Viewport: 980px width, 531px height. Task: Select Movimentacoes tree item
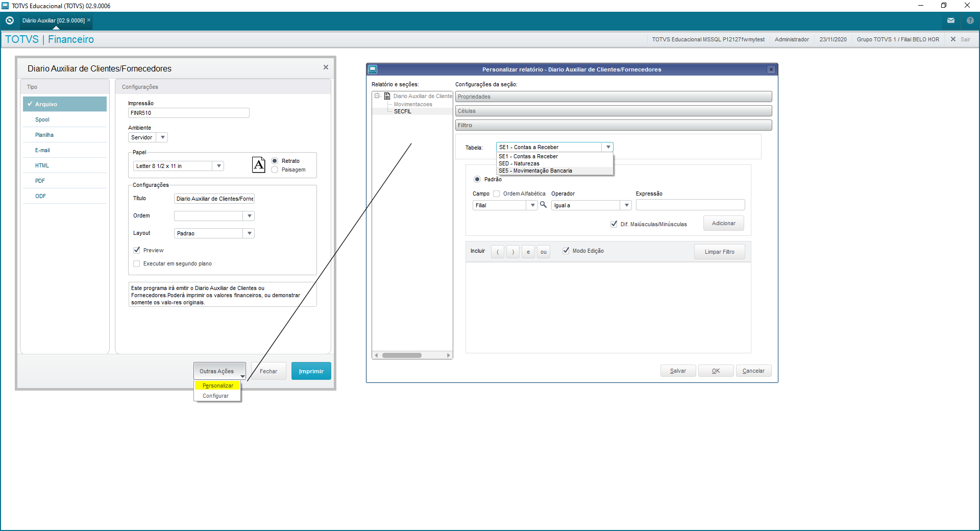[413, 104]
